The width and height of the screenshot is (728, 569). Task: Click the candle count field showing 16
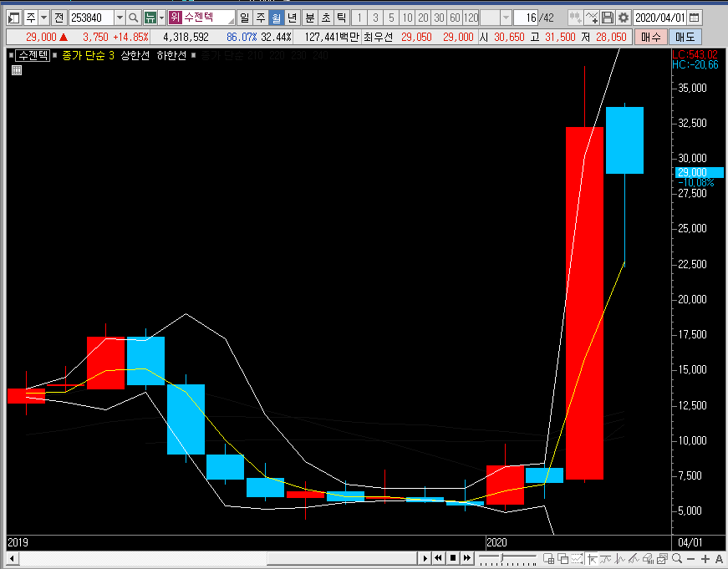[526, 18]
